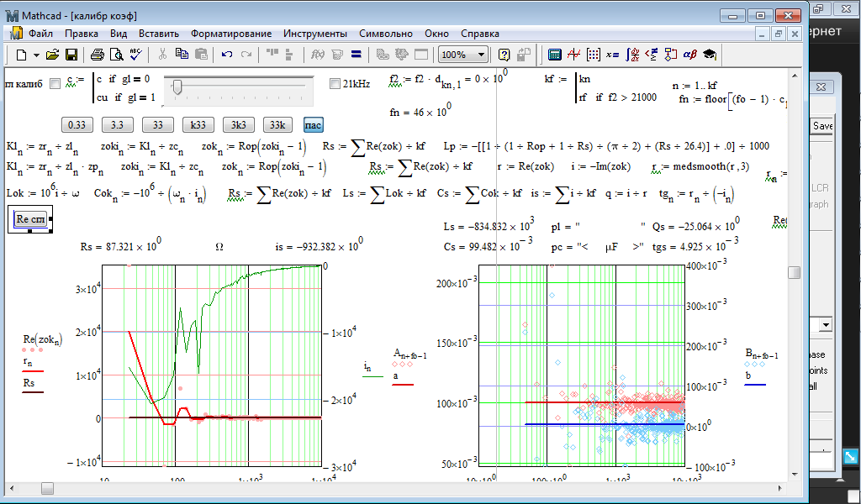Click the Undo arrow icon
This screenshot has width=861, height=504.
(227, 55)
